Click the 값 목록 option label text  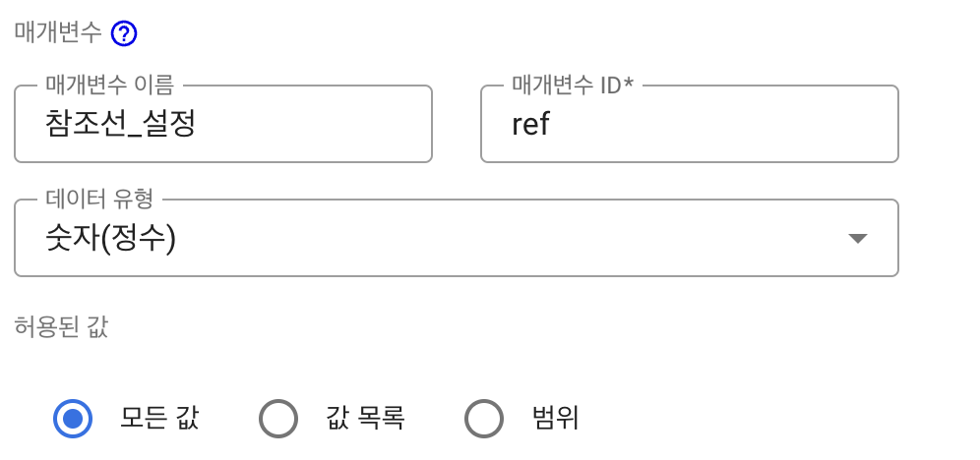point(365,419)
